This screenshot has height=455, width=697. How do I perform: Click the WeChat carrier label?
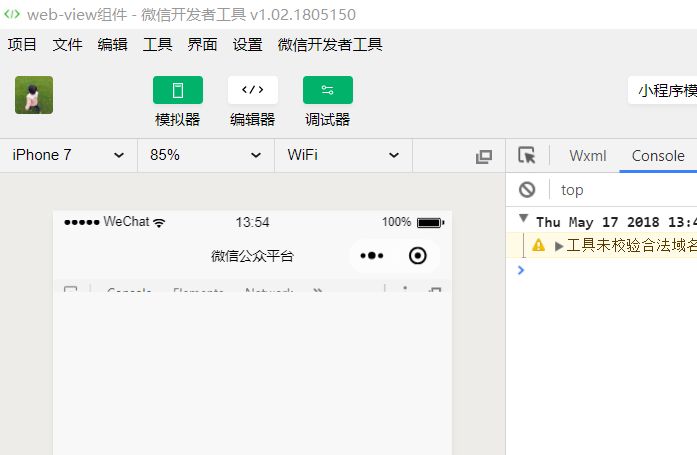click(x=126, y=221)
